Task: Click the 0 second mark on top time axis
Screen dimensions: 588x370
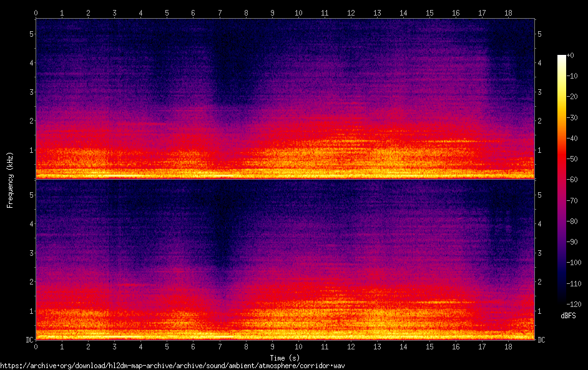Action: click(x=36, y=12)
